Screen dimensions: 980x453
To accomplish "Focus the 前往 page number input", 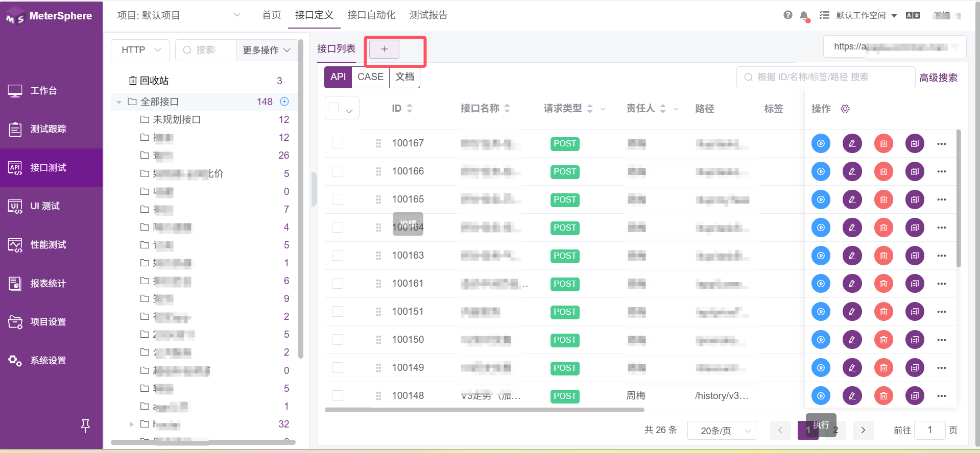I will pyautogui.click(x=930, y=430).
